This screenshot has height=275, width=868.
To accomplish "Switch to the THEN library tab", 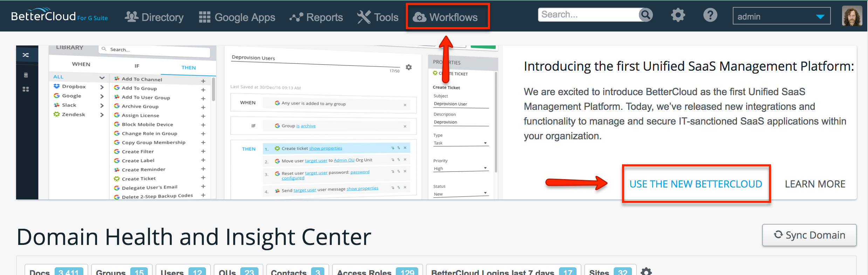I will tap(188, 68).
